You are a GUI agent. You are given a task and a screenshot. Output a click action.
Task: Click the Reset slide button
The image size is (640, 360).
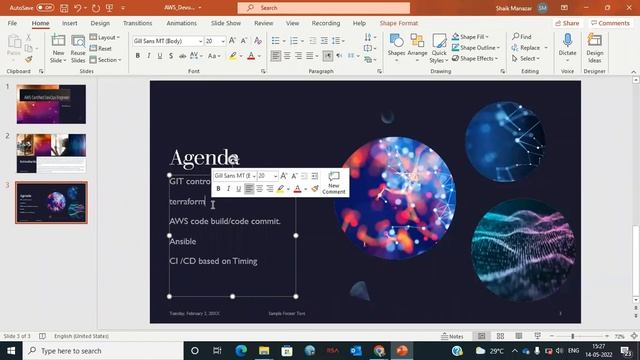101,48
